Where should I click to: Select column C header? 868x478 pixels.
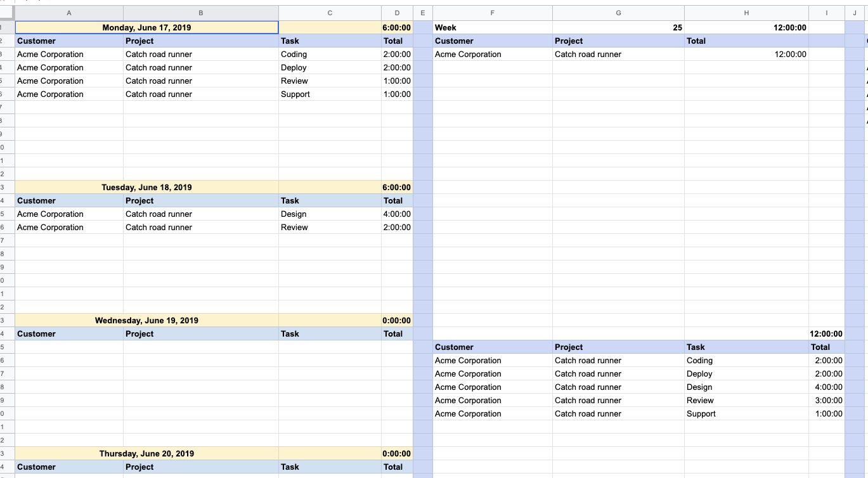pyautogui.click(x=330, y=13)
